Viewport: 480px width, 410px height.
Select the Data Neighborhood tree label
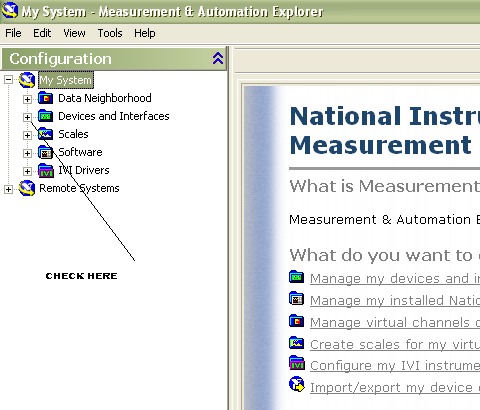point(105,98)
